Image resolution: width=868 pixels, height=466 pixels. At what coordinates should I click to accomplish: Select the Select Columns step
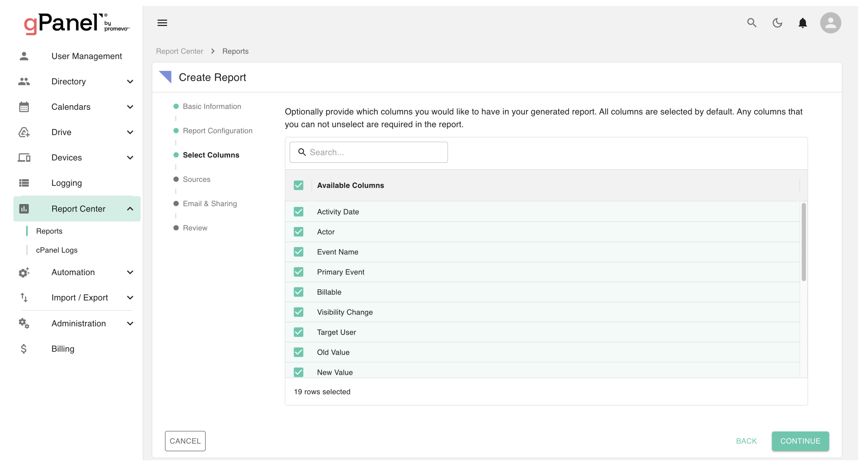[x=211, y=155]
